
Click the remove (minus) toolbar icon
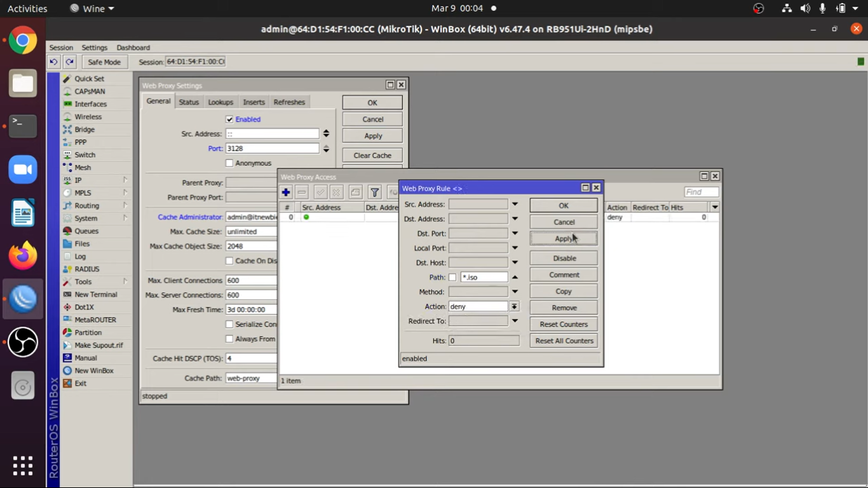302,193
